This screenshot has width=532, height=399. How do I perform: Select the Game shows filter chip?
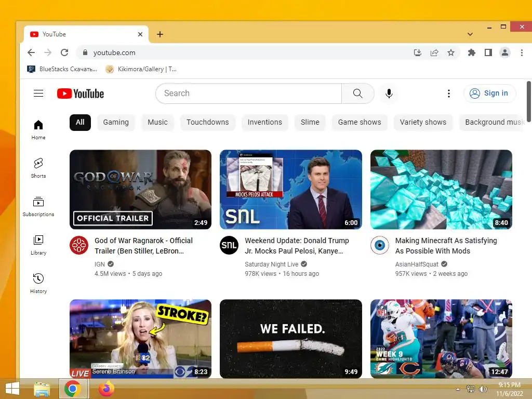tap(360, 123)
